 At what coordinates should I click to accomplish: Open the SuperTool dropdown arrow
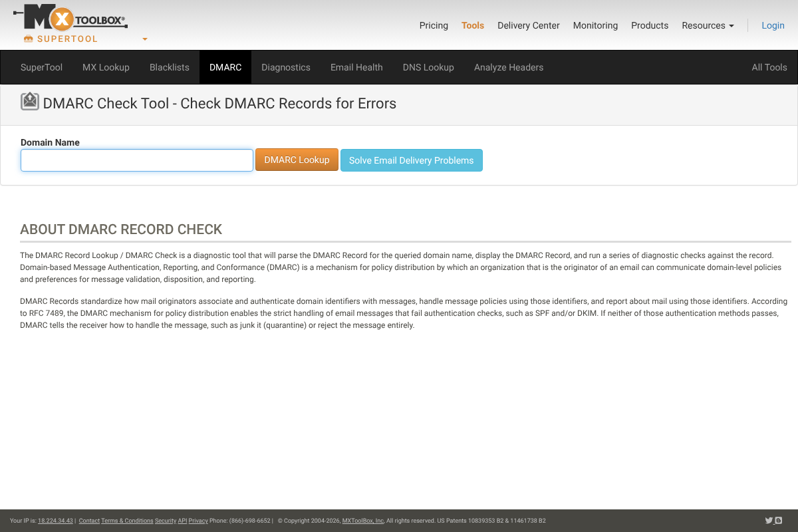[x=145, y=39]
